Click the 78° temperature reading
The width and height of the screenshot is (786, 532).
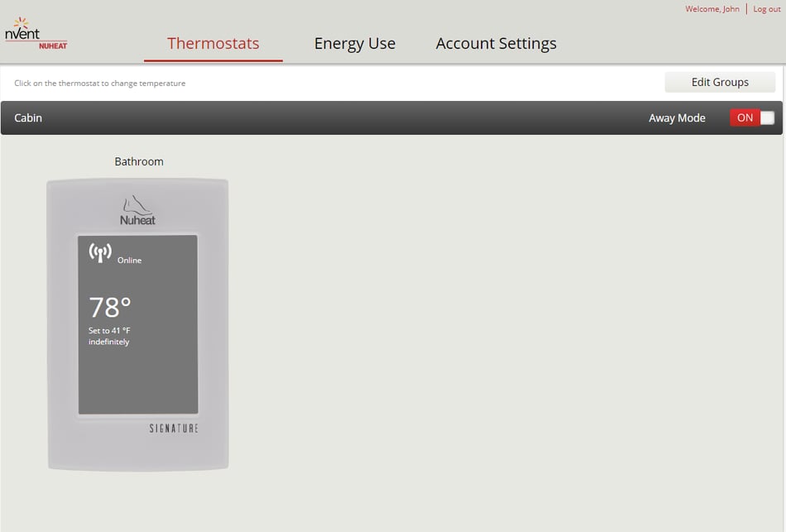pyautogui.click(x=110, y=308)
